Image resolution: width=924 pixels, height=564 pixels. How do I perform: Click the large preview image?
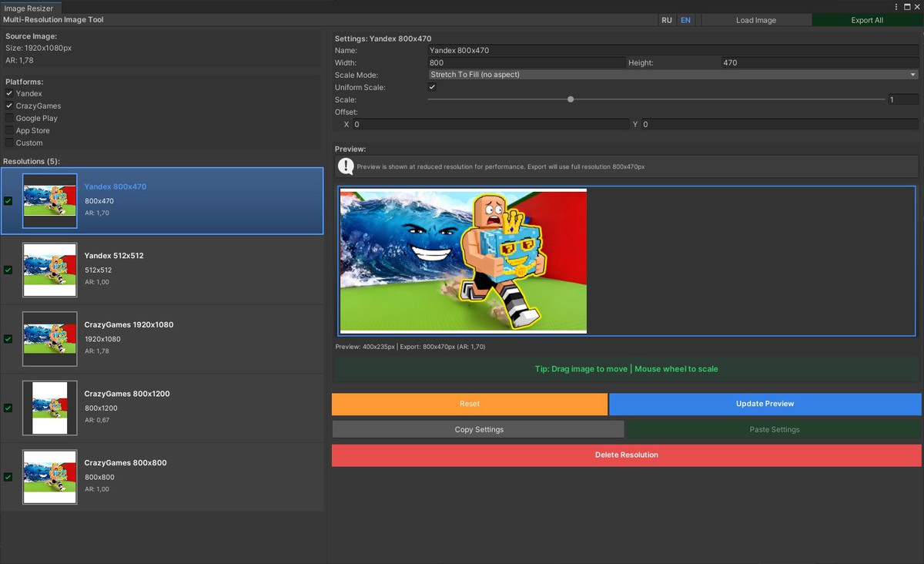click(464, 261)
